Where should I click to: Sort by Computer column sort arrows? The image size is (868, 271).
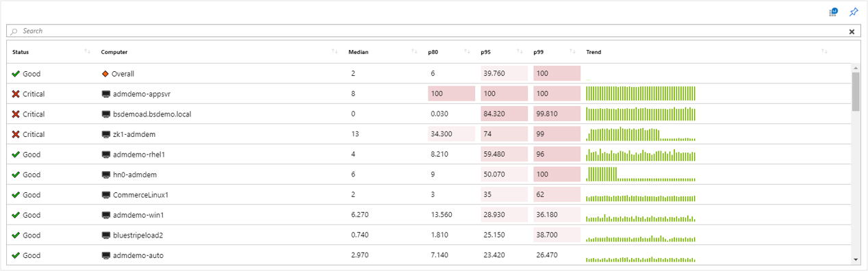pyautogui.click(x=334, y=52)
